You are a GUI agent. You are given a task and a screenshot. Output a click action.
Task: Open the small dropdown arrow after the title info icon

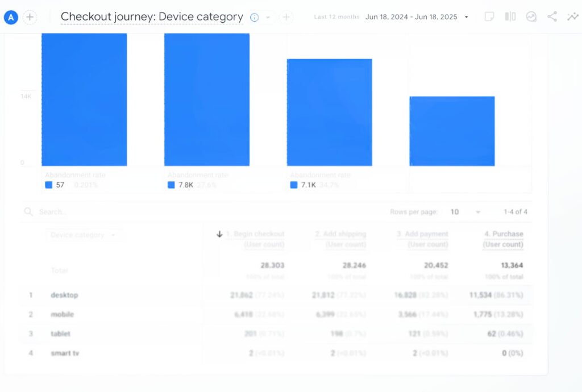click(x=268, y=18)
